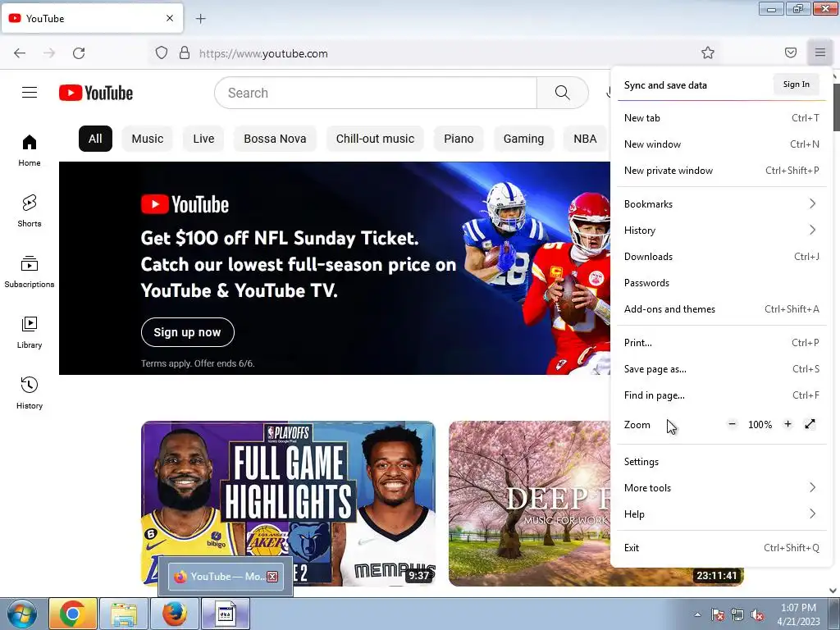
Task: Click Sign up now banner button
Action: [x=188, y=332]
